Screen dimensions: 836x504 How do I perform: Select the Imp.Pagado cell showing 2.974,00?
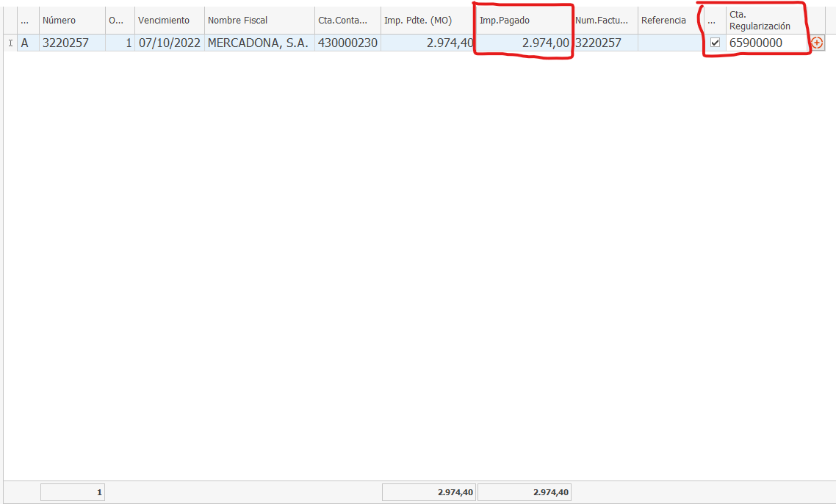coord(524,43)
